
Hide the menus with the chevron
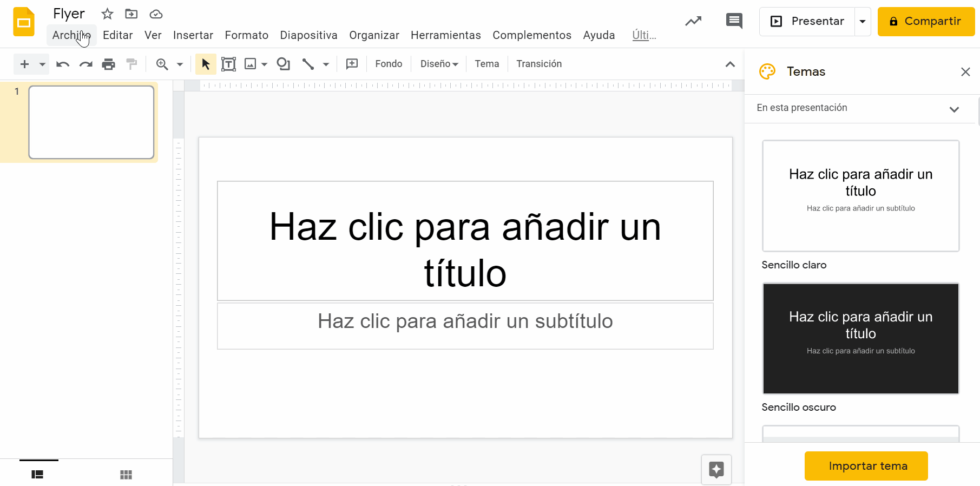click(x=730, y=64)
